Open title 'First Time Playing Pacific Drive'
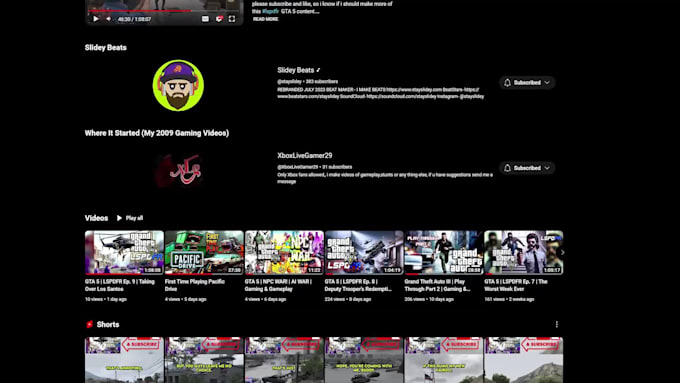680x383 pixels. (195, 285)
